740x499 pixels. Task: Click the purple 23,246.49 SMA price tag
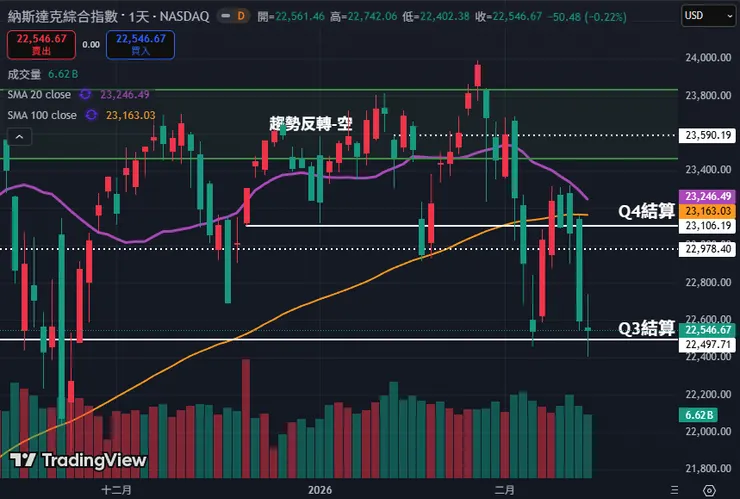click(x=708, y=196)
